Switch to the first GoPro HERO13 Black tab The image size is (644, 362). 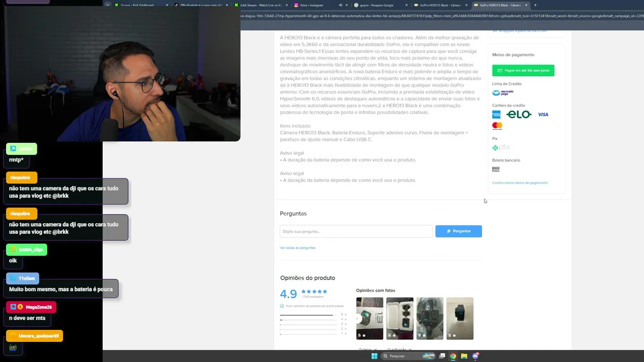tap(440, 5)
